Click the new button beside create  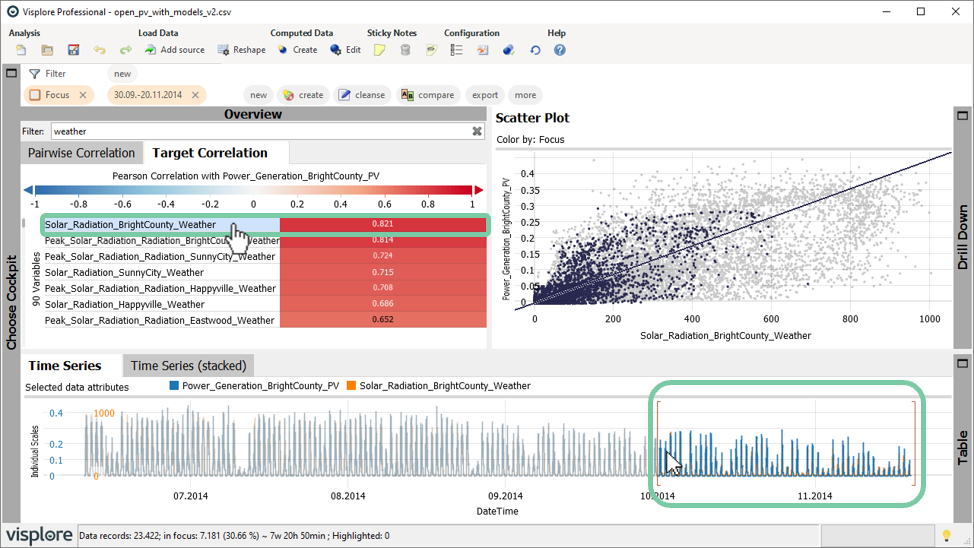click(x=258, y=95)
